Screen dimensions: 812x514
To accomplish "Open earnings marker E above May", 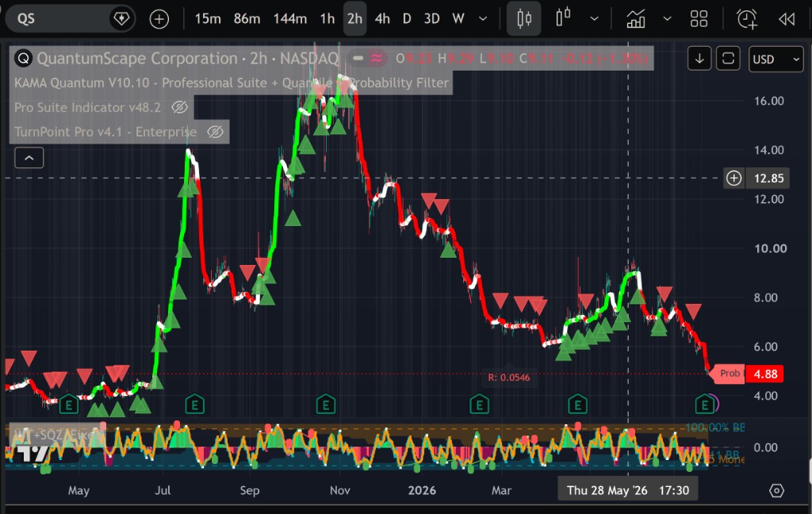I will [x=69, y=405].
